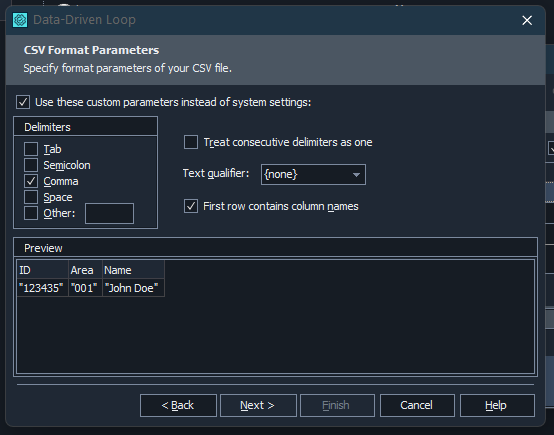Viewport: 554px width, 435px height.
Task: Uncheck Use these custom parameters checkbox
Action: [23, 102]
